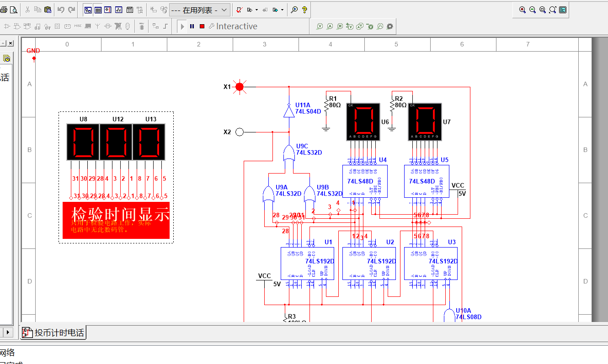608x364 pixels.
Task: Select the voltage probe icon
Action: pos(320,26)
